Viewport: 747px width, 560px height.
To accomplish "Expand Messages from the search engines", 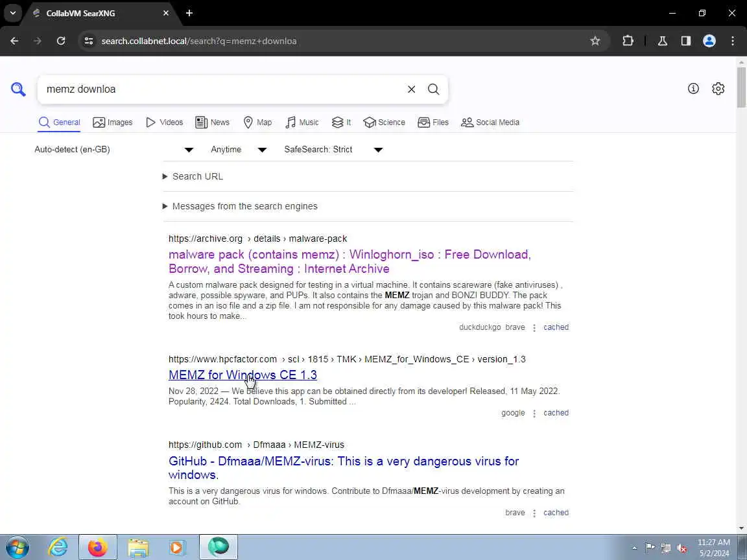I will (x=240, y=206).
